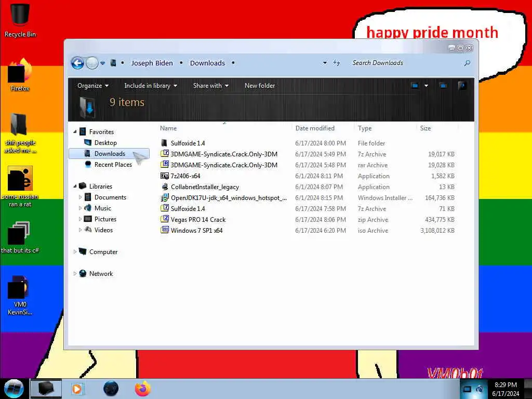The height and width of the screenshot is (399, 532).
Task: Expand the Documents library
Action: pos(80,197)
